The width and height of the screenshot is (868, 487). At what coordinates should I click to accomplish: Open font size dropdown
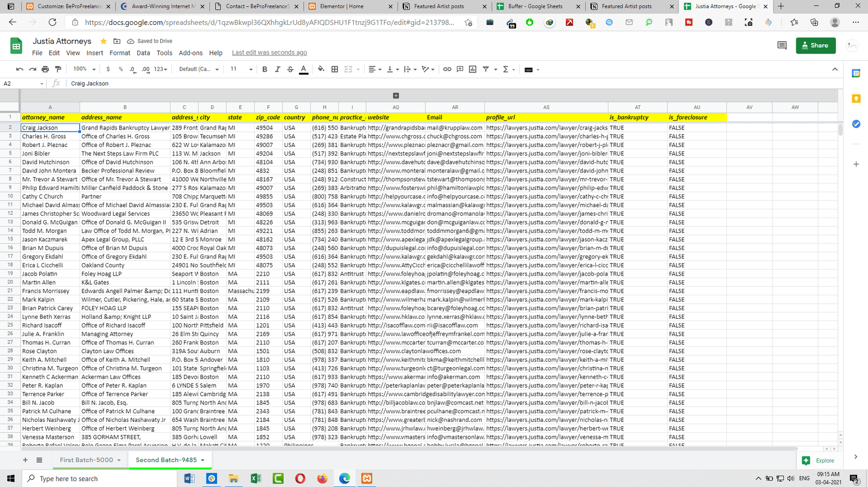241,69
